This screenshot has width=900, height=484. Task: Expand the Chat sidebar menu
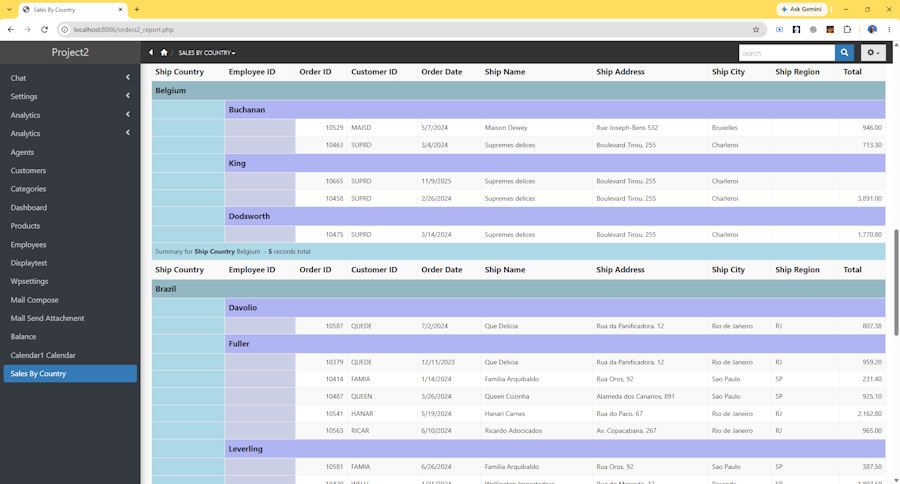(x=70, y=78)
